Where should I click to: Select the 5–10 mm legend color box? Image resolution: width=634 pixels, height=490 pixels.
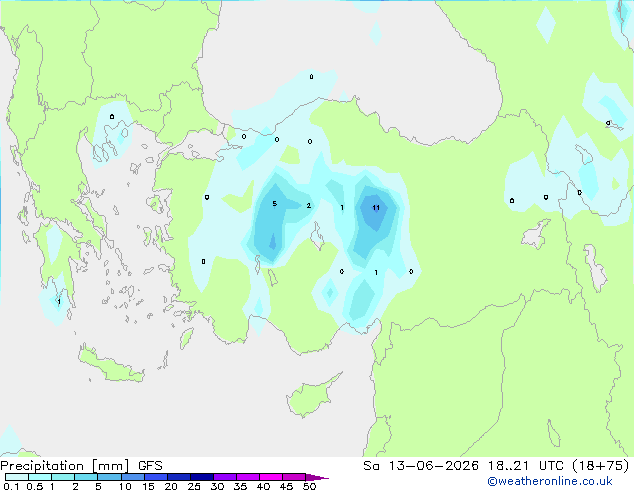(109, 477)
